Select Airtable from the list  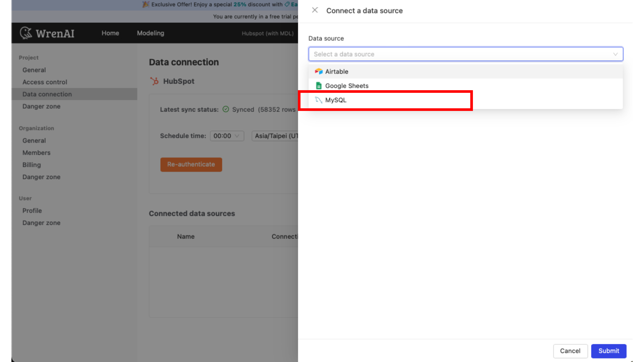point(466,71)
